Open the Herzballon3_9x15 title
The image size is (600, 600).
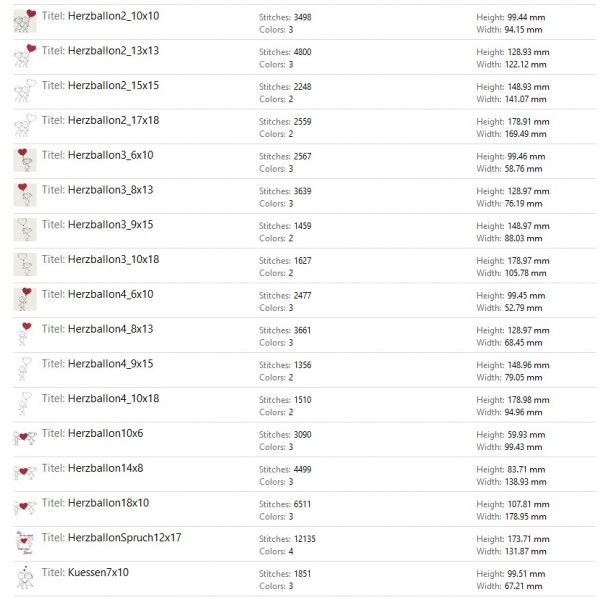point(110,225)
